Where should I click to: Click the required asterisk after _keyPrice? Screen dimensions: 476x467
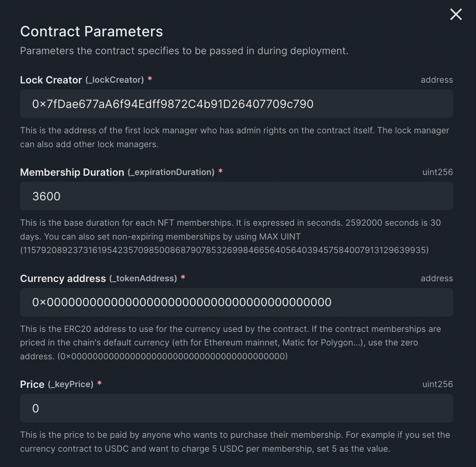point(99,384)
